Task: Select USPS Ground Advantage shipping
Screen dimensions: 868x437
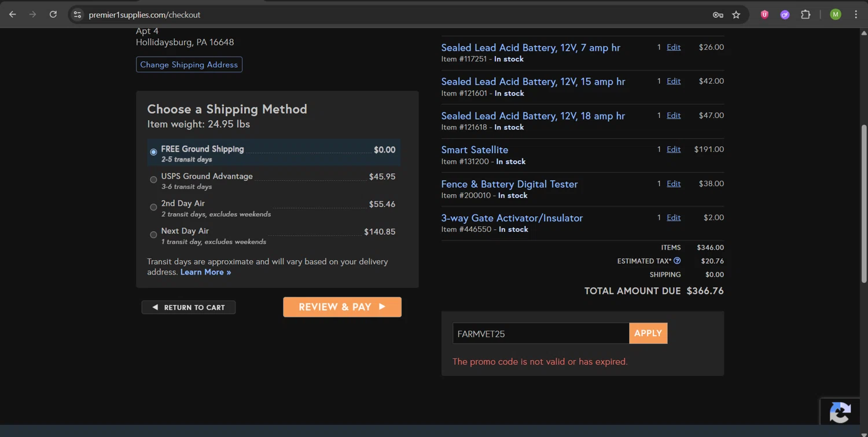Action: [153, 180]
